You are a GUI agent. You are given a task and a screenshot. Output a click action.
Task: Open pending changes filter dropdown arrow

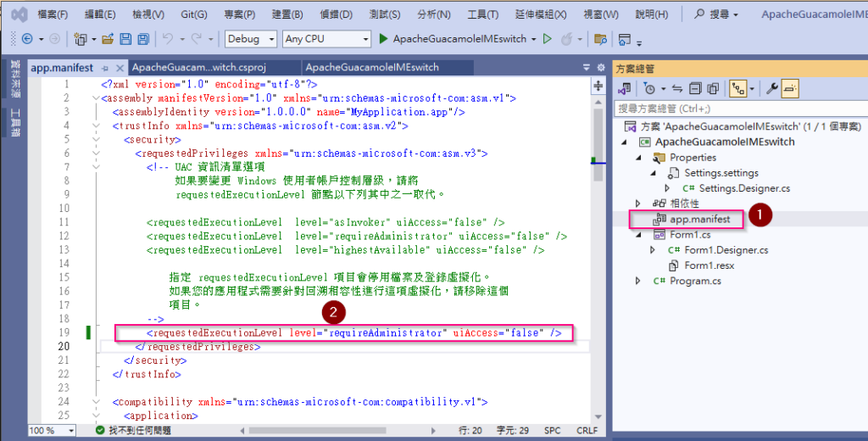(x=663, y=89)
